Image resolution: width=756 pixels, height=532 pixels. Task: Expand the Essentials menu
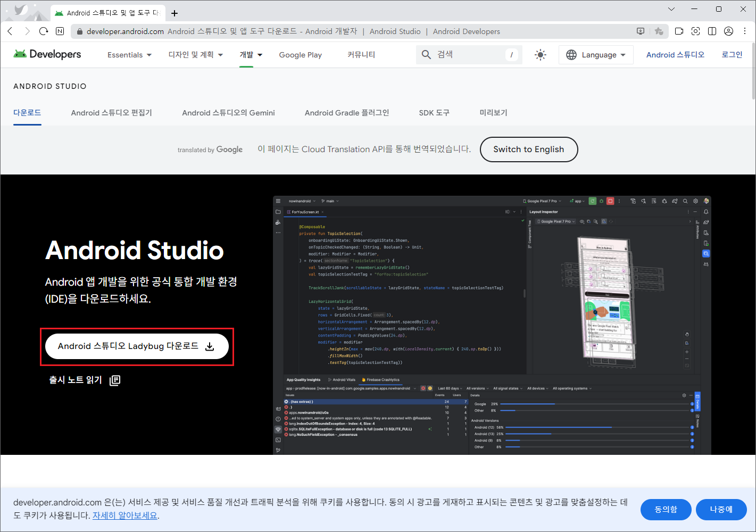129,55
